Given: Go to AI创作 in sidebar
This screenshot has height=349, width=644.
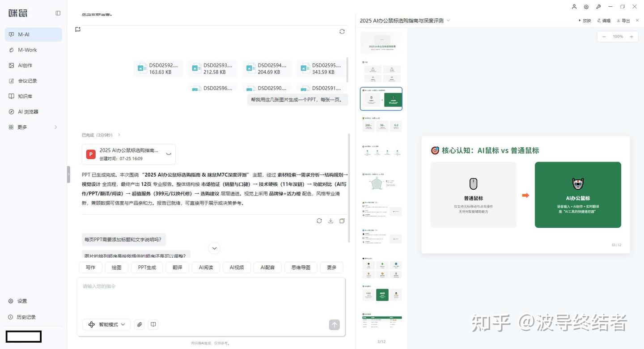Looking at the screenshot, I should [x=34, y=65].
